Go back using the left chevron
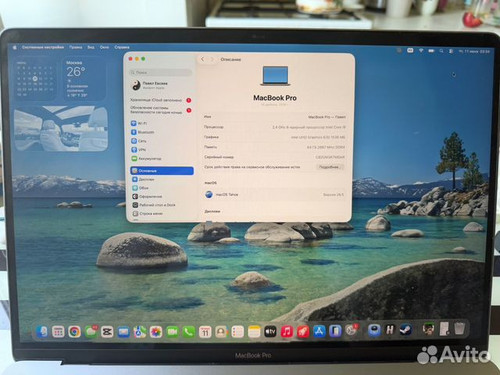 pos(203,59)
